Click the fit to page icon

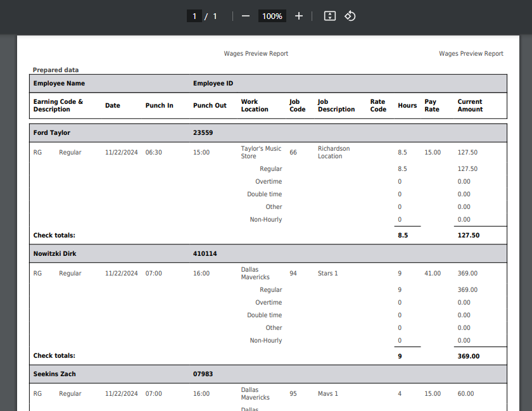pyautogui.click(x=330, y=16)
